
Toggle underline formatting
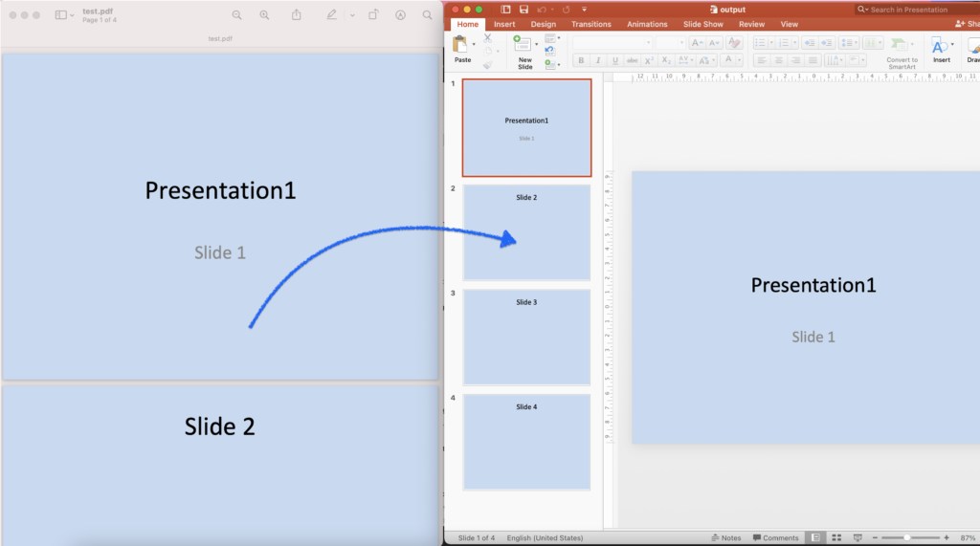click(615, 60)
